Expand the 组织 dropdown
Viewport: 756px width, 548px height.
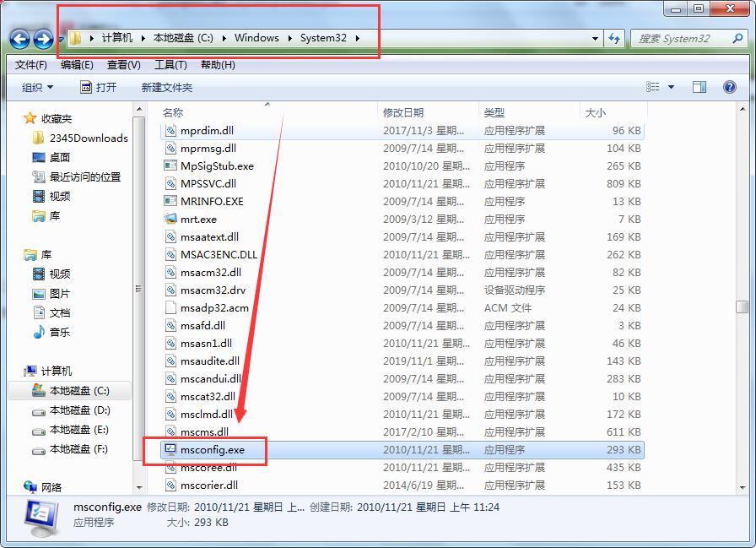37,87
